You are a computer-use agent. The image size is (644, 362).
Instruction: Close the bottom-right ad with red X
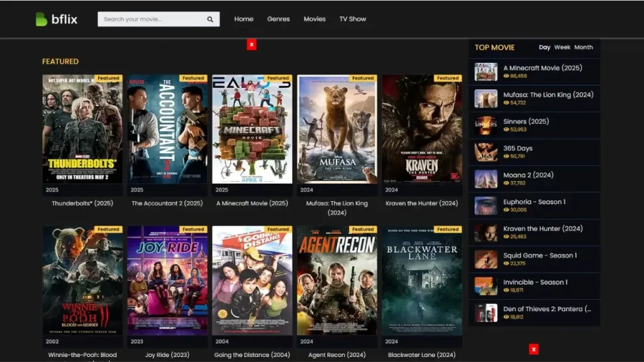(x=533, y=349)
